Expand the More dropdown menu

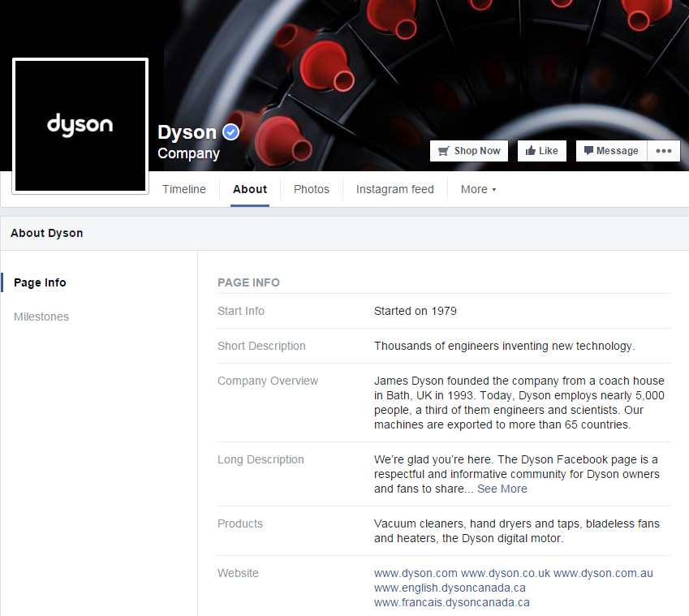pyautogui.click(x=478, y=189)
